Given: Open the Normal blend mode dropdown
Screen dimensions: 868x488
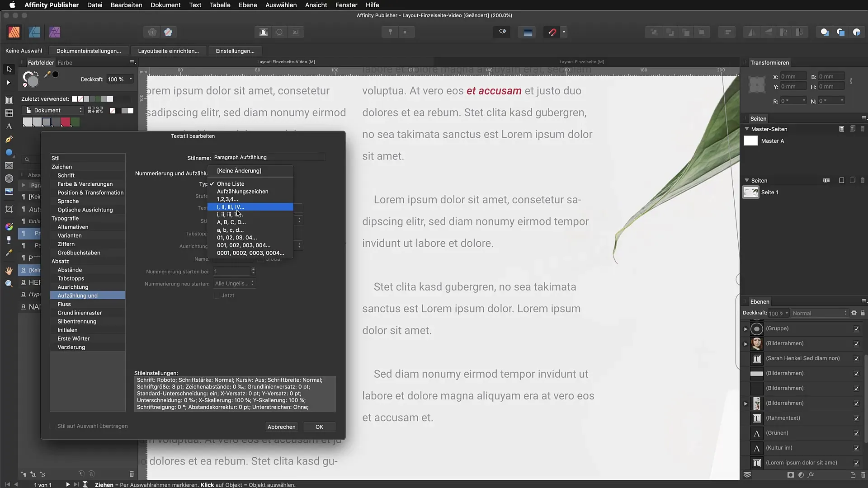Looking at the screenshot, I should [820, 313].
